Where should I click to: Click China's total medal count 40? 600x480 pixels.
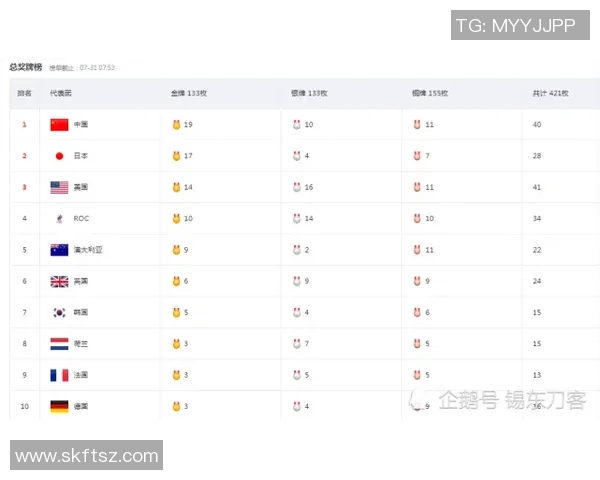click(x=537, y=124)
